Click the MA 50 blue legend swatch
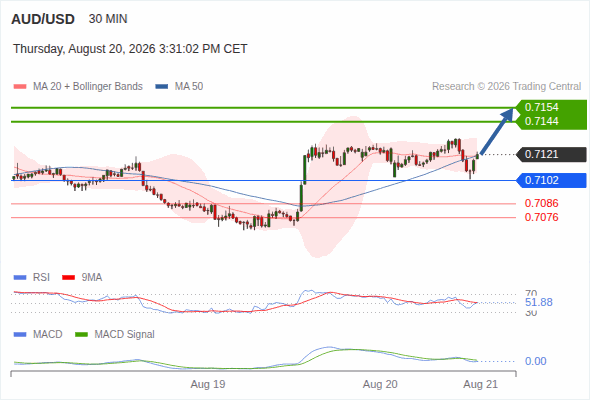The width and height of the screenshot is (590, 400). click(x=162, y=87)
